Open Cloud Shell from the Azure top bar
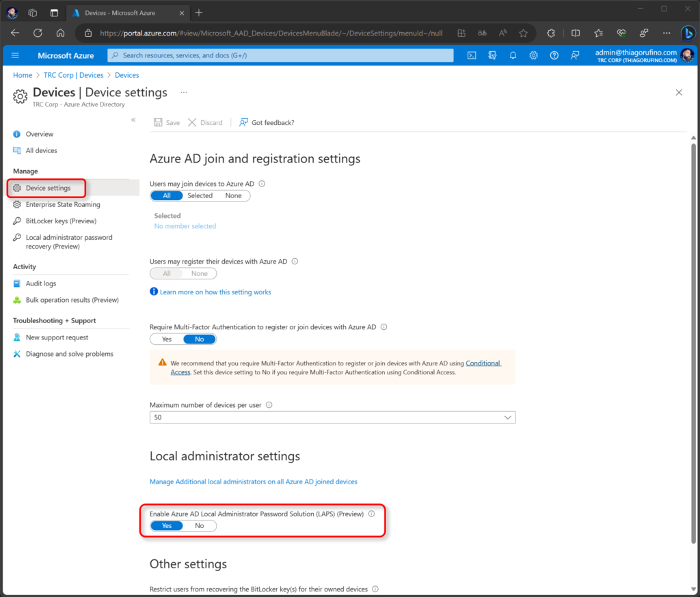The width and height of the screenshot is (700, 597). tap(472, 55)
